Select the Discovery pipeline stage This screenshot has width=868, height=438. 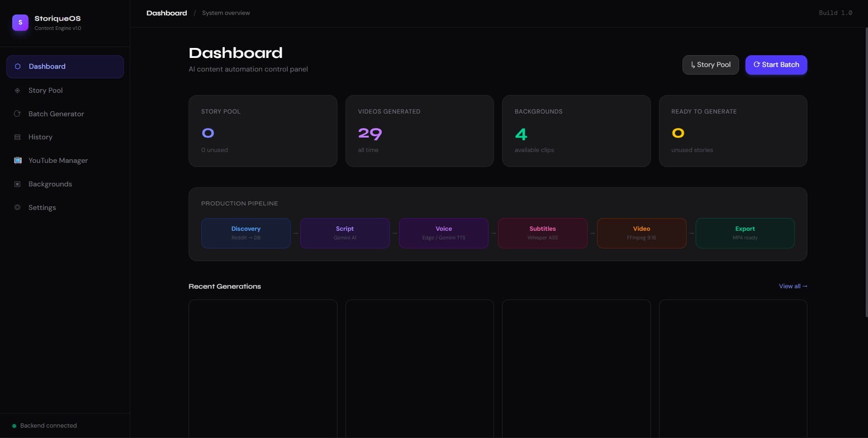click(246, 233)
